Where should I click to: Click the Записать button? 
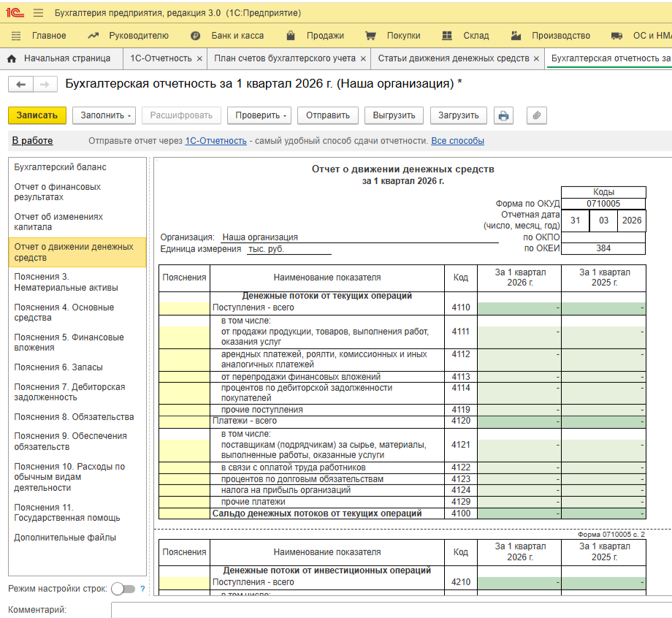(37, 115)
